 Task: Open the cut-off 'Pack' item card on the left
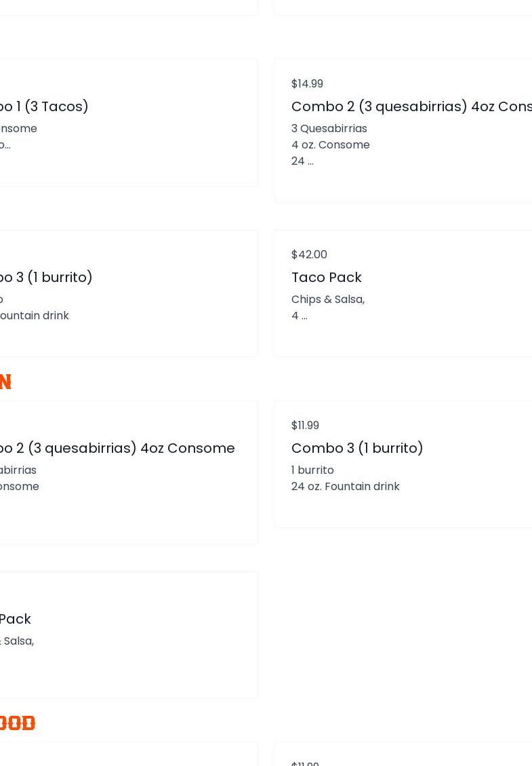[15, 619]
